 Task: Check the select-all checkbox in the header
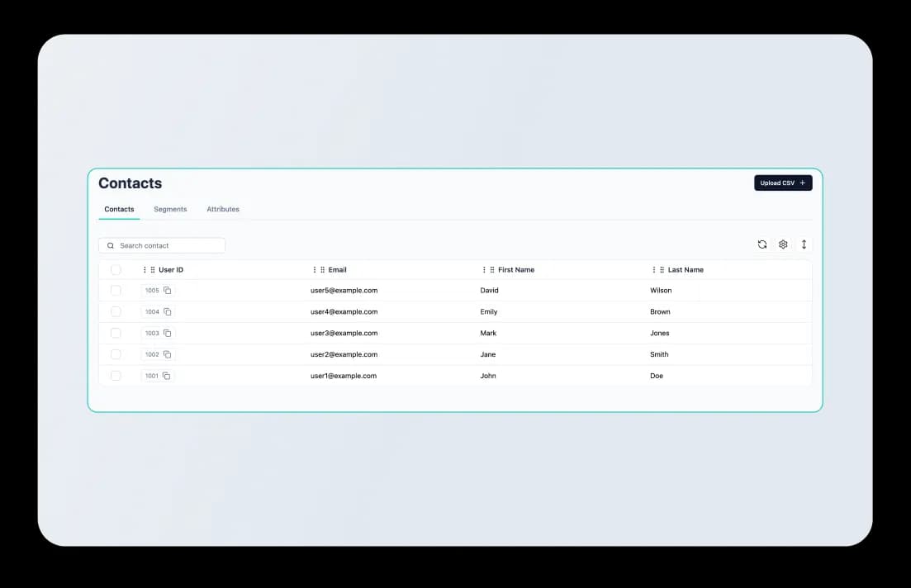click(x=116, y=269)
